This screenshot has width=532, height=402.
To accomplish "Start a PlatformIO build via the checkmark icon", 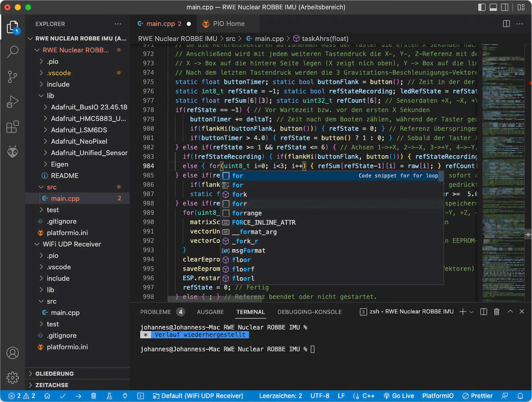I will pos(63,396).
